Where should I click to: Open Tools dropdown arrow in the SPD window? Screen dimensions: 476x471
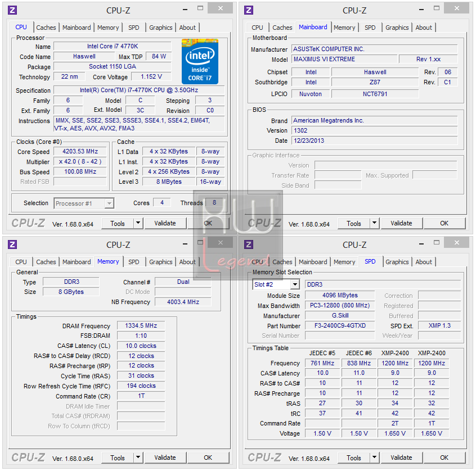(374, 458)
